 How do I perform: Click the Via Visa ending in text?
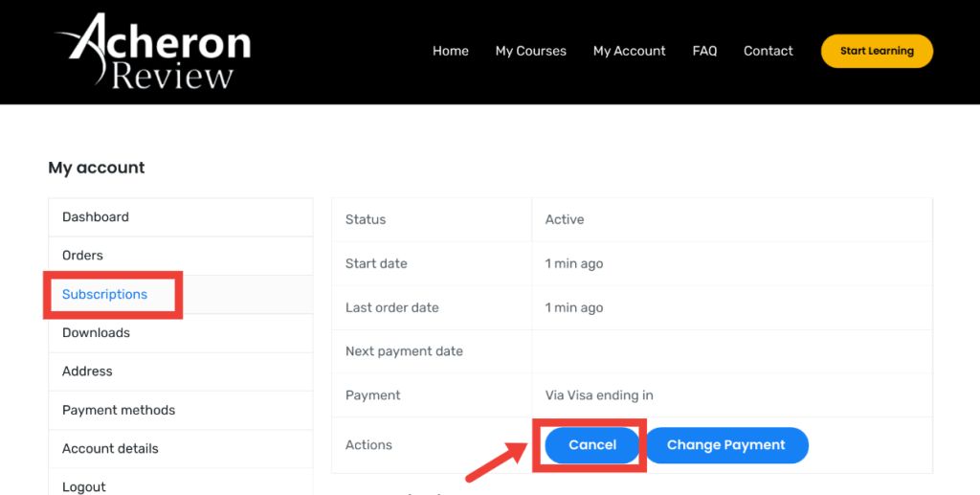(599, 395)
